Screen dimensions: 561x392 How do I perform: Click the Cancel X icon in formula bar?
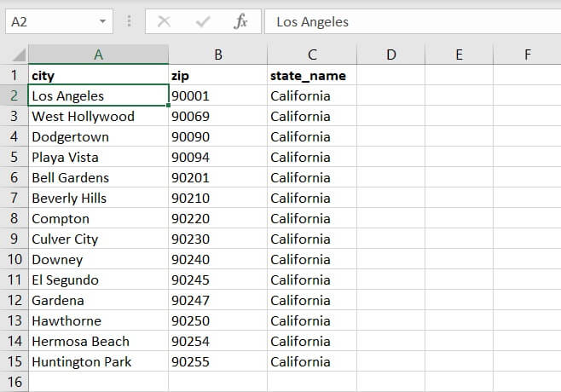click(x=164, y=22)
